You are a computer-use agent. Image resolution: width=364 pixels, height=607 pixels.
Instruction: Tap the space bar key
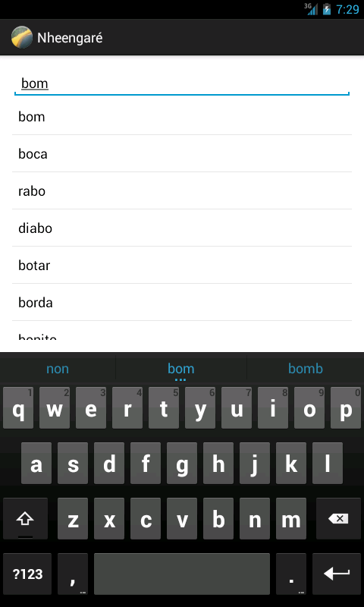[182, 574]
